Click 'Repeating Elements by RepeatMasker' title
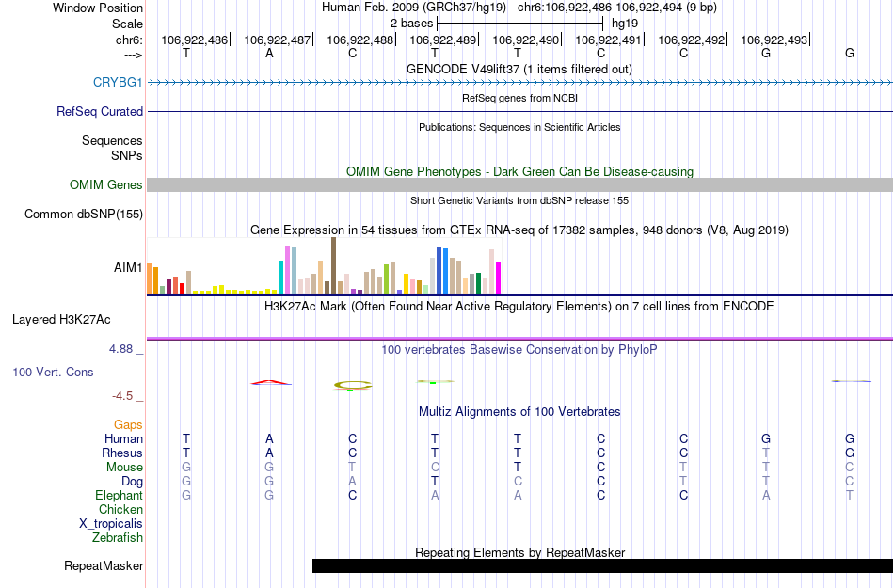This screenshot has width=894, height=588. [x=520, y=552]
